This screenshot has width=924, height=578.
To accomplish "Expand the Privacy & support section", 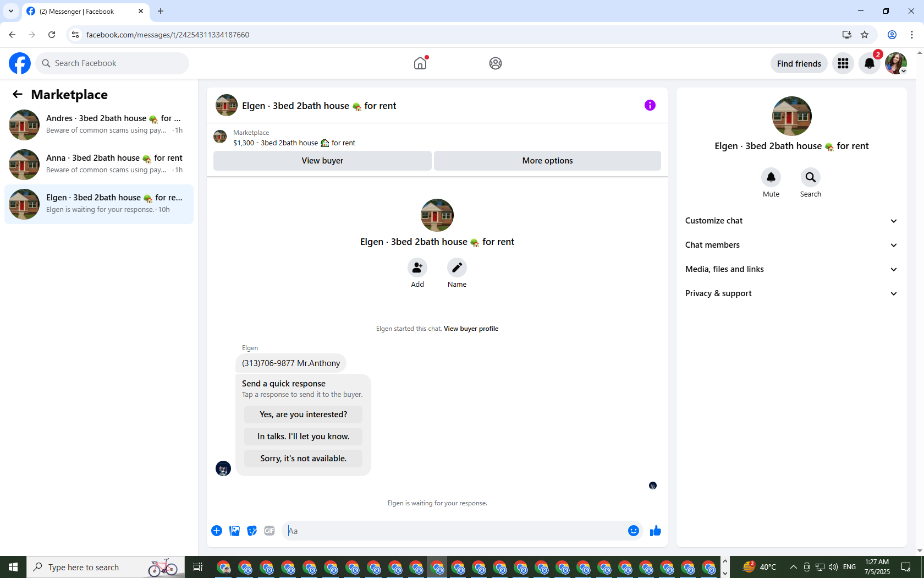I will [x=791, y=293].
